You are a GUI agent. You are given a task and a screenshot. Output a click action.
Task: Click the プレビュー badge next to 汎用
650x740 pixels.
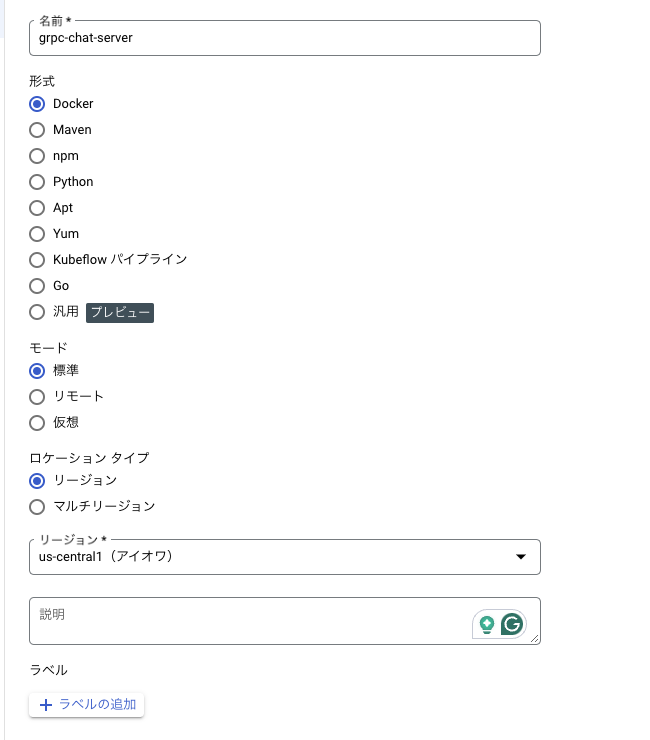120,312
